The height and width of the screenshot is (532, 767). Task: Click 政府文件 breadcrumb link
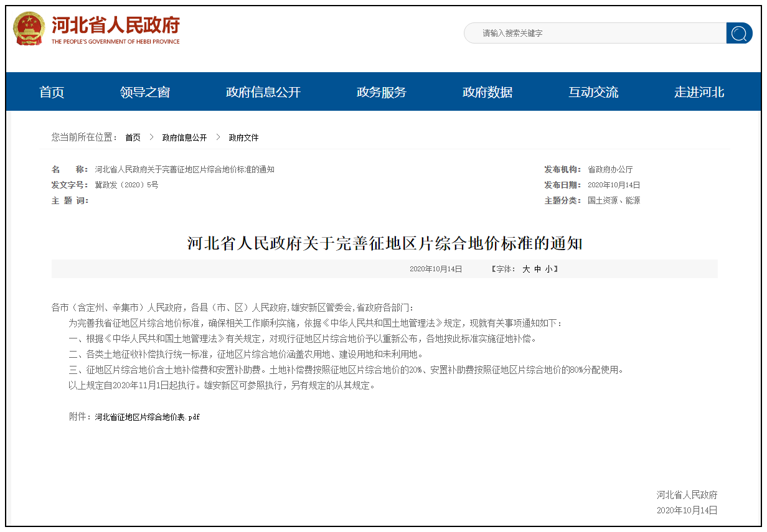coord(243,138)
